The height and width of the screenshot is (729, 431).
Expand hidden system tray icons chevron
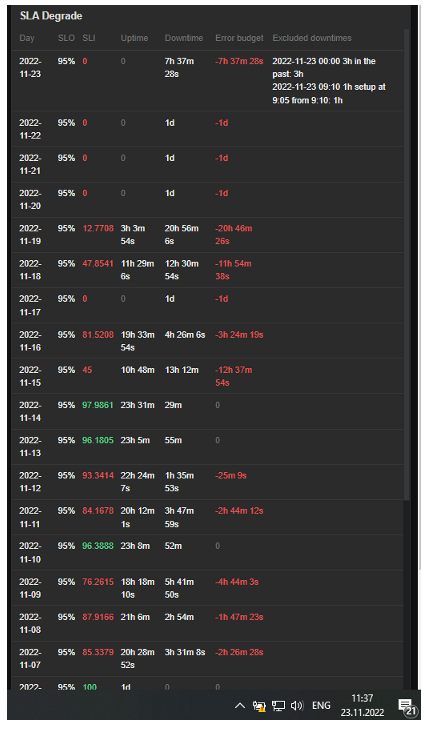(x=239, y=706)
